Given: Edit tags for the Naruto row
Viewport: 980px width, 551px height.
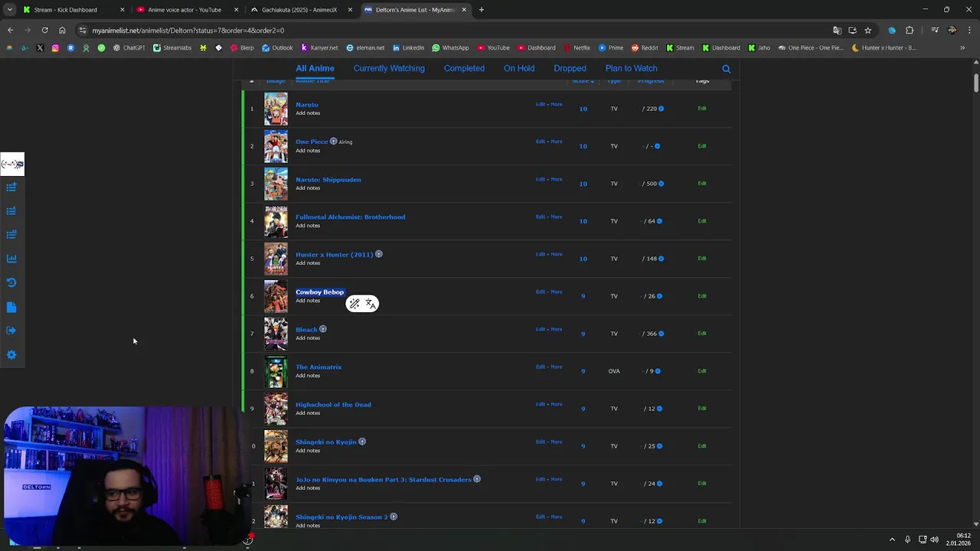Looking at the screenshot, I should tap(702, 109).
